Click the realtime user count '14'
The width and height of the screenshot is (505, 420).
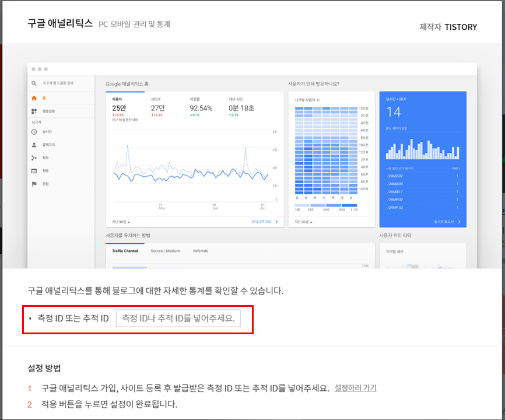point(393,112)
